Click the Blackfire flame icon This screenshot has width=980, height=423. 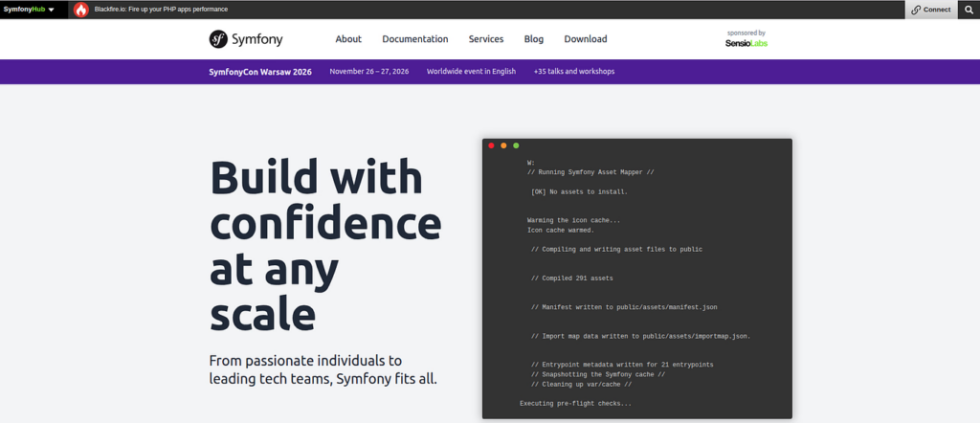click(x=81, y=10)
